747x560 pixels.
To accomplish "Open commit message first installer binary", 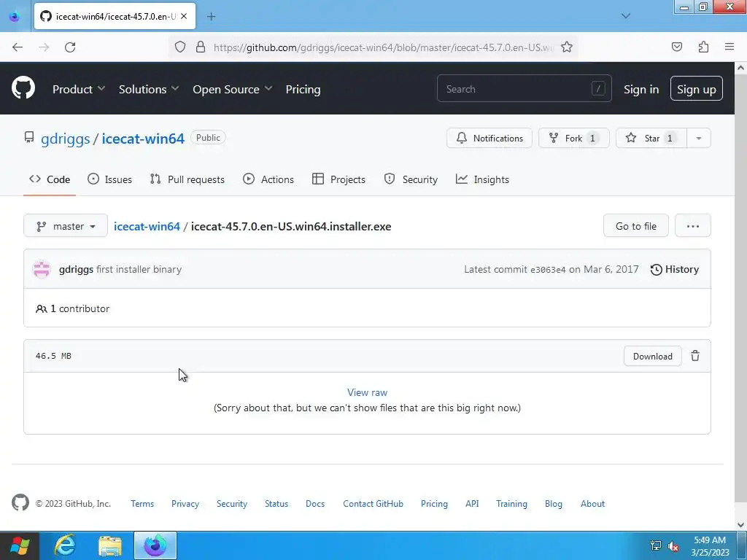I will 139,270.
